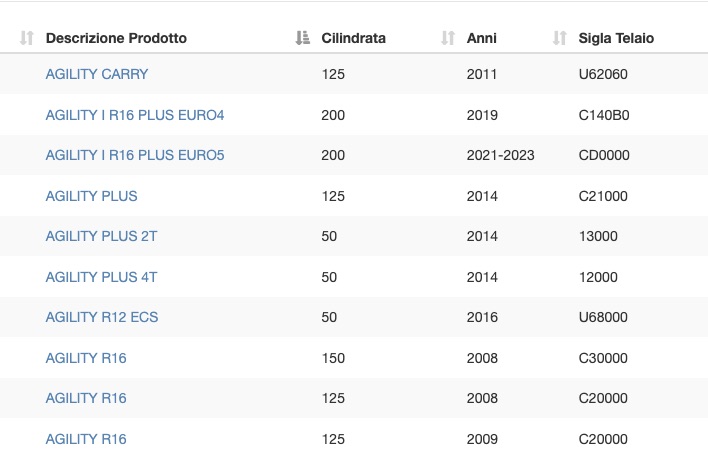Open the AGILITY PLUS 2T link

(x=101, y=236)
